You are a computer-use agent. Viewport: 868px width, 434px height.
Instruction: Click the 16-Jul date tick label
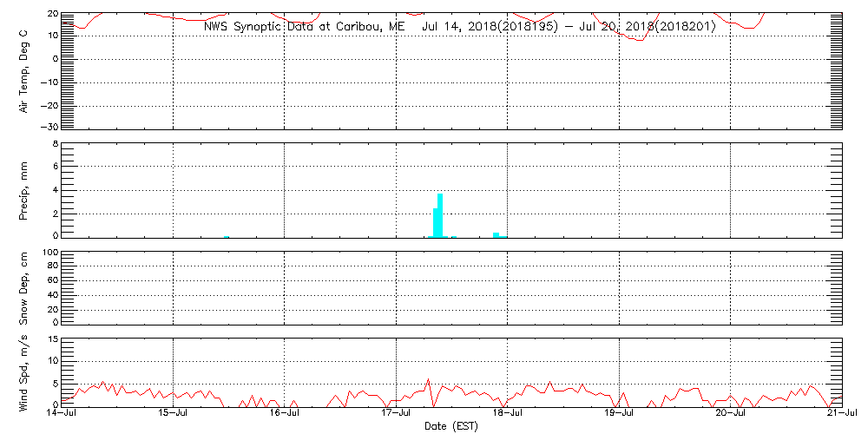(285, 414)
